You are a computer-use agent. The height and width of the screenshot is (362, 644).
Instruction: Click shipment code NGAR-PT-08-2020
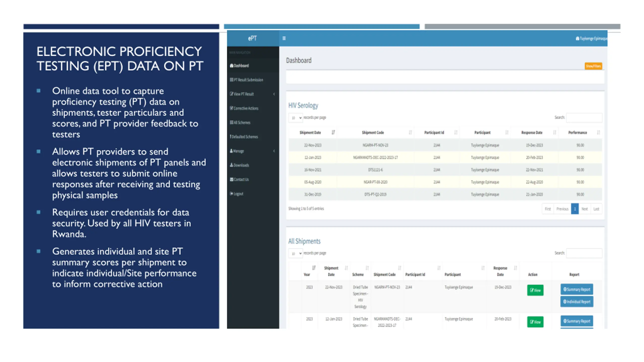click(375, 182)
